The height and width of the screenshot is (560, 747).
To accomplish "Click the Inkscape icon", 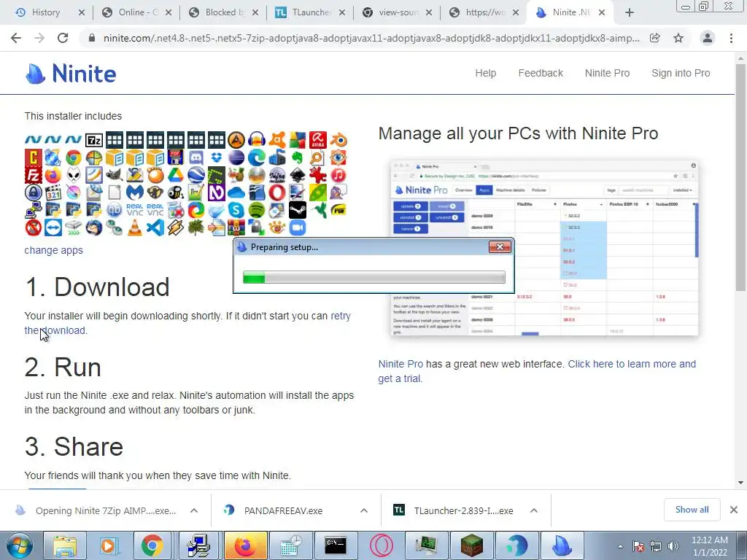I will pos(298,175).
